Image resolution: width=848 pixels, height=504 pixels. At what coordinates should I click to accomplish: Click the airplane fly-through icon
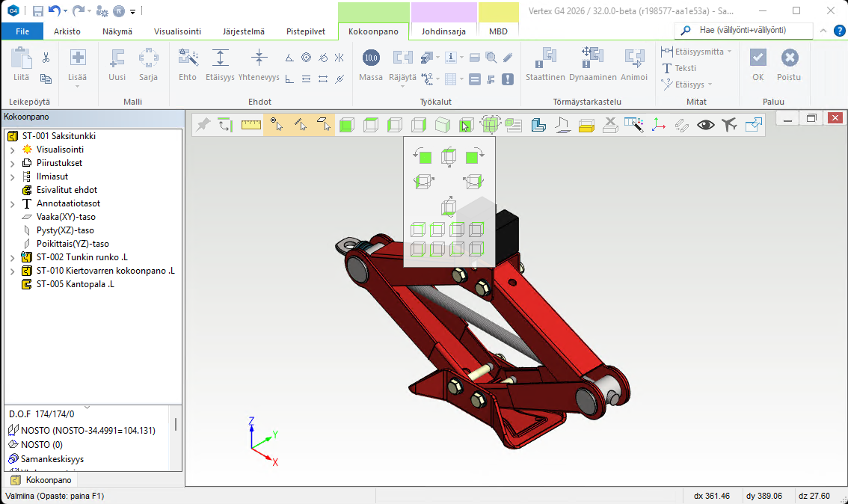pyautogui.click(x=730, y=125)
